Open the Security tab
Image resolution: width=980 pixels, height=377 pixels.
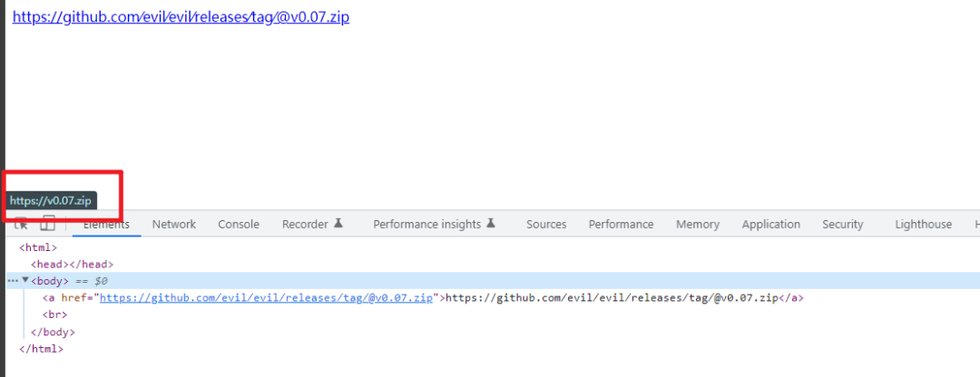843,225
